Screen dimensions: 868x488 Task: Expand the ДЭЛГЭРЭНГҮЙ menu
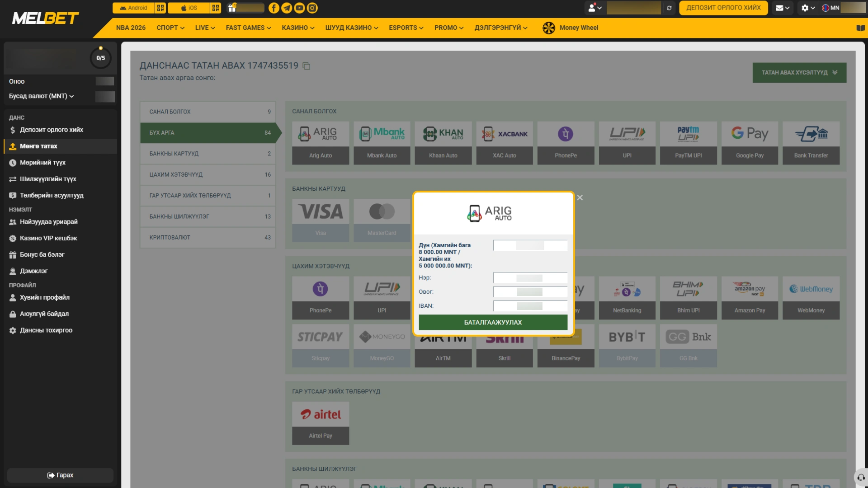501,28
